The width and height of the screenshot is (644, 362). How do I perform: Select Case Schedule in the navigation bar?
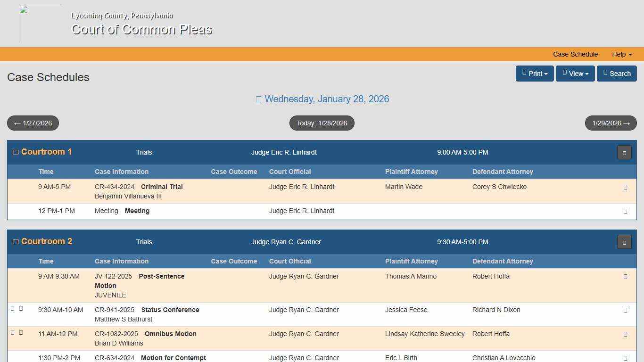coord(575,54)
